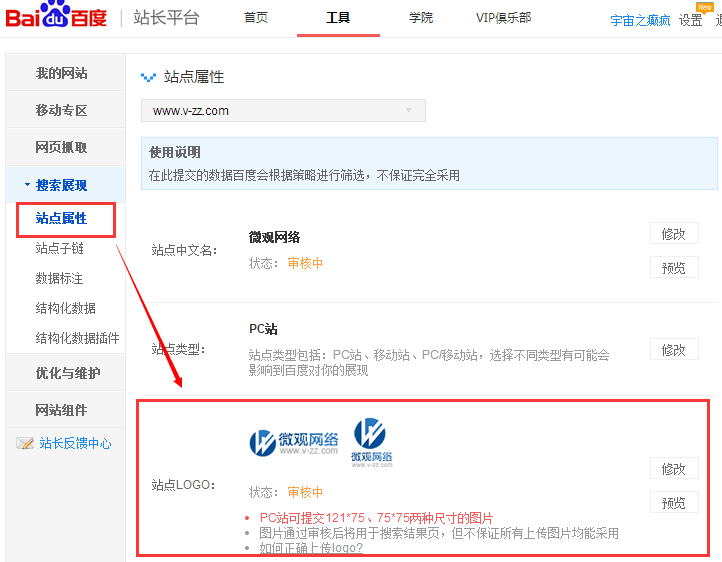Click 修改 button for 站点中文名
The height and width of the screenshot is (562, 722).
click(674, 233)
